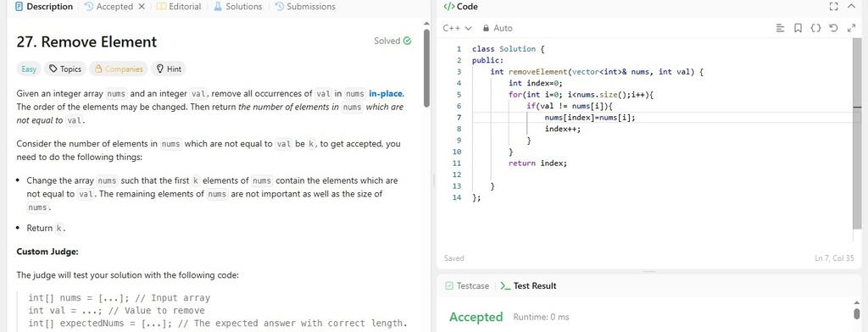This screenshot has height=332, width=868.
Task: Click code line 'index++;'
Action: coord(563,129)
